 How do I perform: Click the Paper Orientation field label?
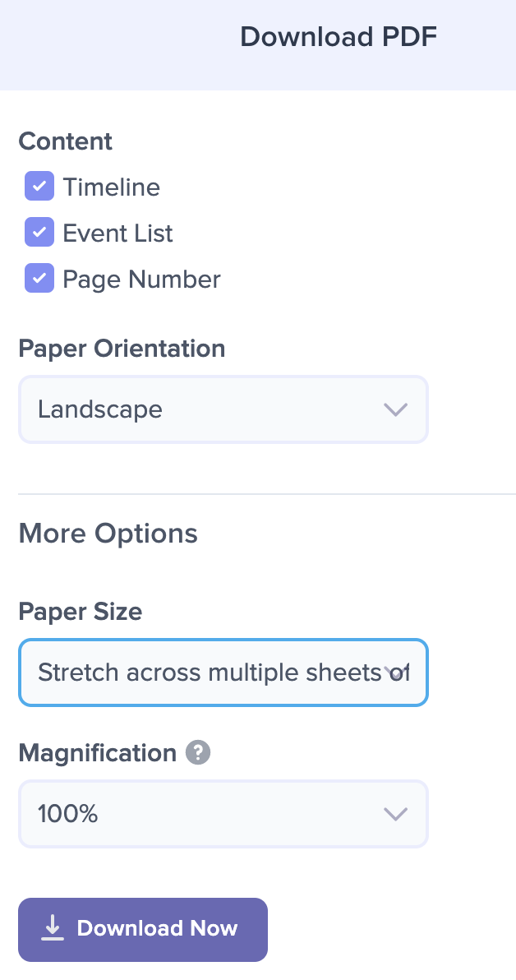coord(122,348)
